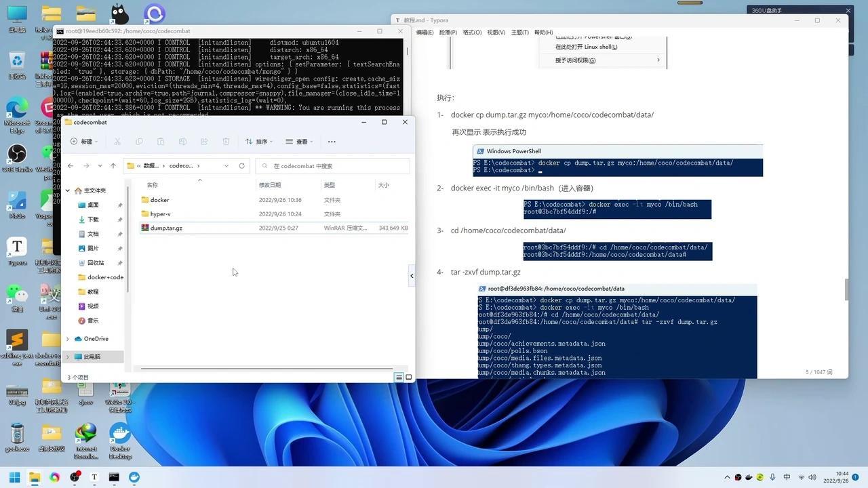Click the volume icon in the system tray
The image size is (868, 488).
[812, 476]
